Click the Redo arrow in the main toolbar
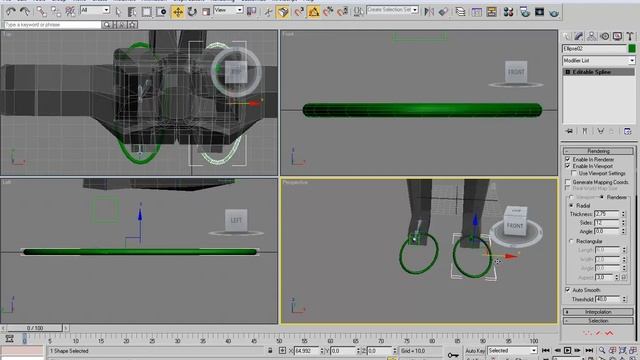The height and width of the screenshot is (360, 640). (25, 11)
